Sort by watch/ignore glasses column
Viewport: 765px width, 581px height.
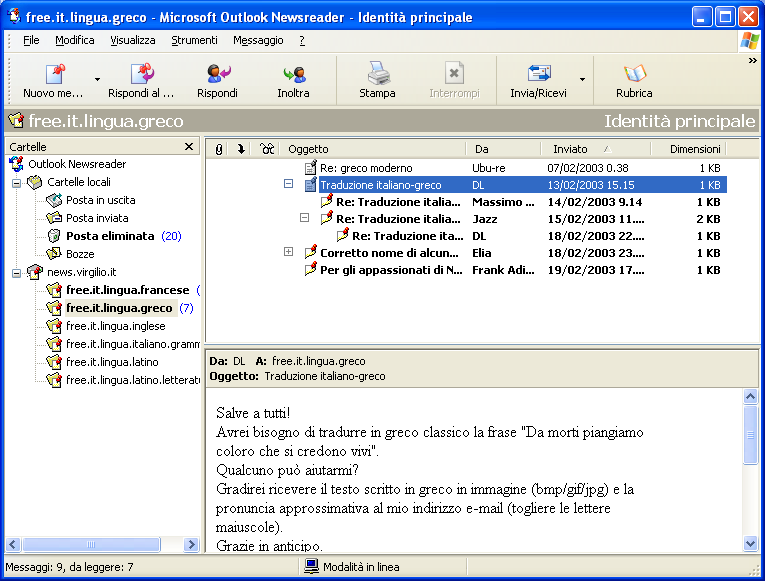pyautogui.click(x=267, y=149)
